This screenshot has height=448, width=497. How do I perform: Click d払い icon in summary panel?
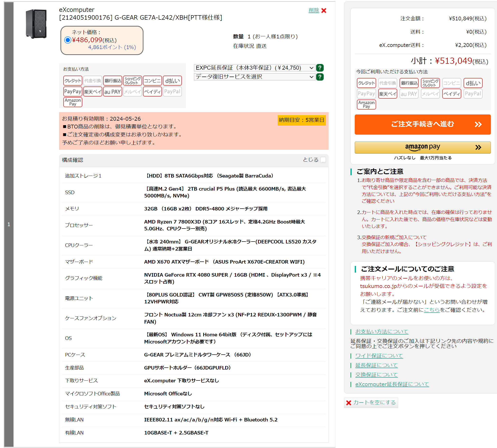pyautogui.click(x=473, y=83)
